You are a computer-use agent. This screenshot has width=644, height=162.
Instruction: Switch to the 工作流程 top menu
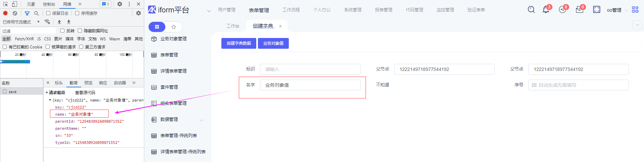pyautogui.click(x=291, y=10)
